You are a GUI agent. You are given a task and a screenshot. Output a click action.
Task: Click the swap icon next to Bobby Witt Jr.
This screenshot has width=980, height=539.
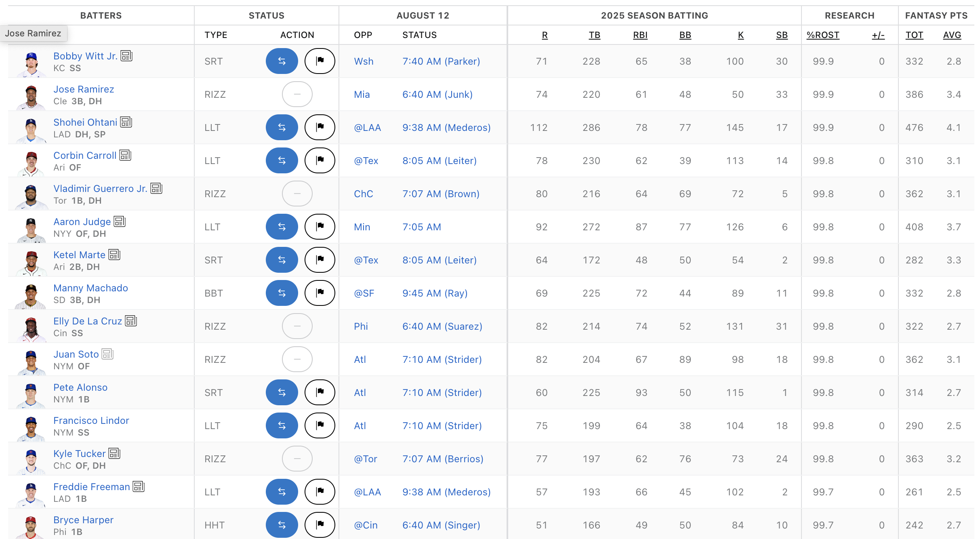[x=282, y=61]
